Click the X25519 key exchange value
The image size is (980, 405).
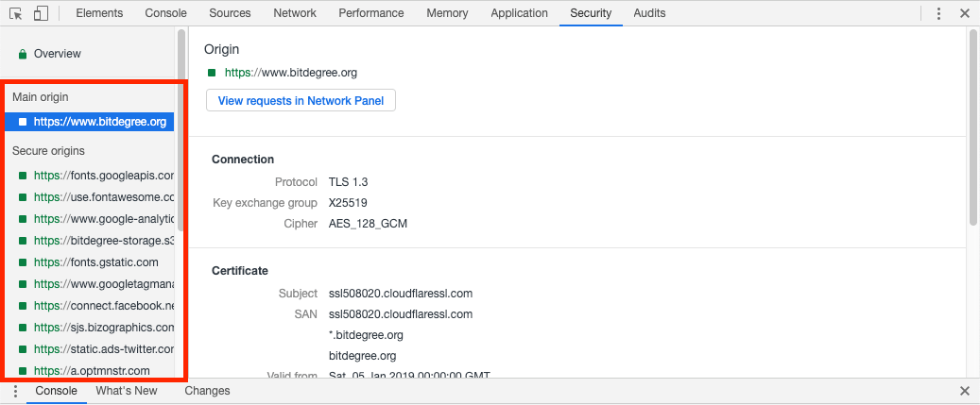click(348, 203)
